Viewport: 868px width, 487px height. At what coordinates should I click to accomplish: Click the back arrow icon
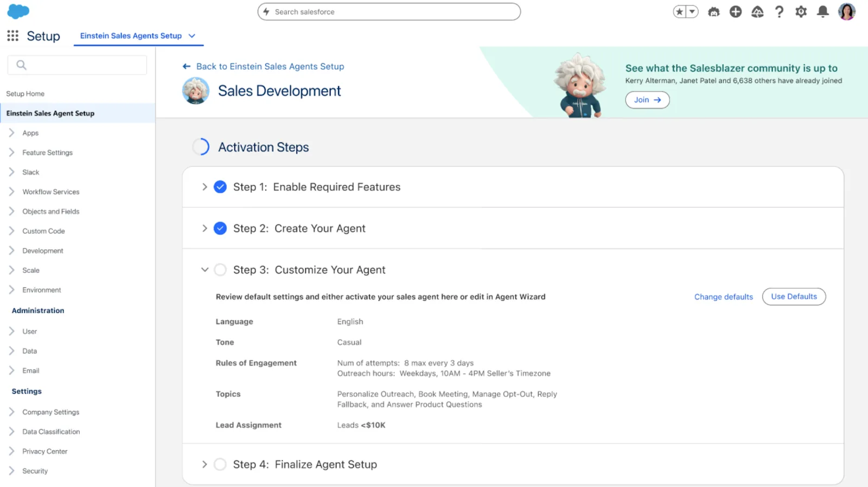coord(187,66)
